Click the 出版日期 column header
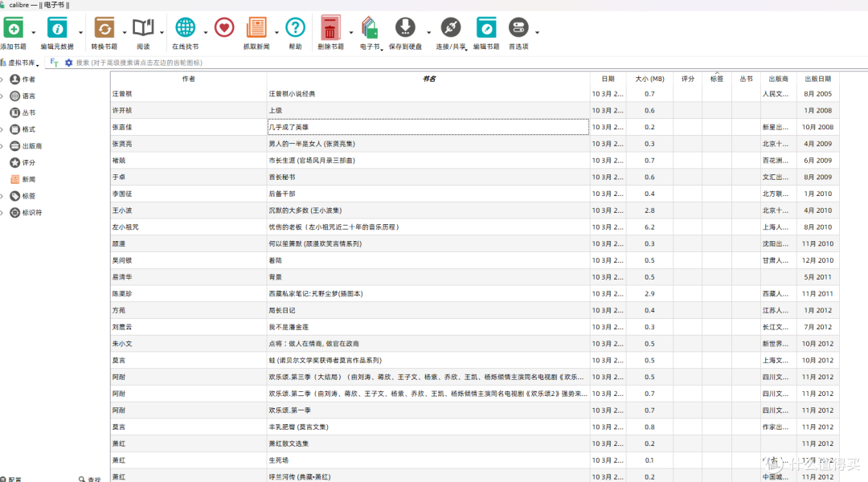This screenshot has height=482, width=868. 817,79
